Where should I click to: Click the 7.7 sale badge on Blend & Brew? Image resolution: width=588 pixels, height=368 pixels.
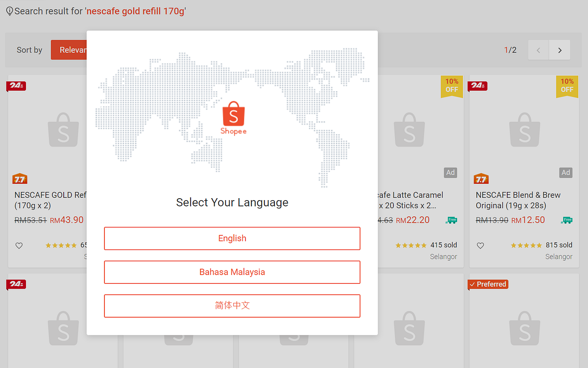[481, 179]
